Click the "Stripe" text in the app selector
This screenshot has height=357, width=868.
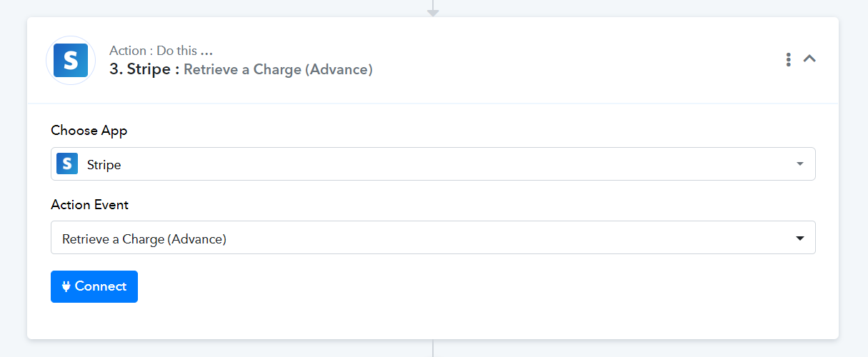[104, 165]
